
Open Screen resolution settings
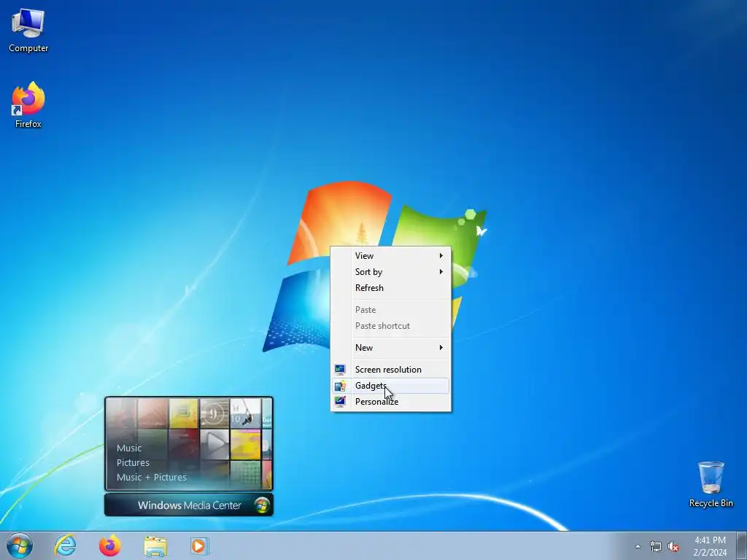point(391,370)
